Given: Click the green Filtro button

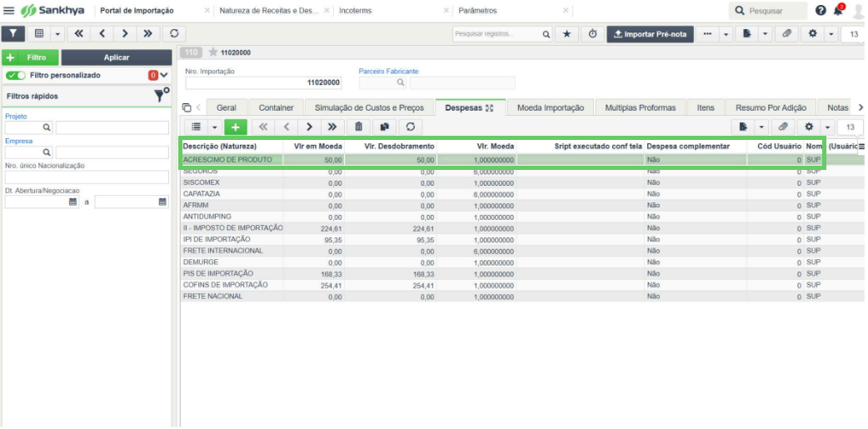Looking at the screenshot, I should click(31, 57).
